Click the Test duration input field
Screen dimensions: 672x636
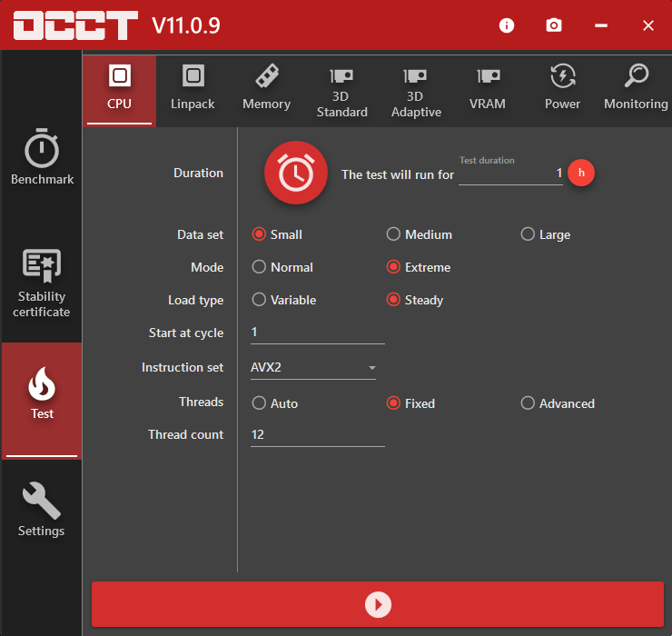pos(510,174)
